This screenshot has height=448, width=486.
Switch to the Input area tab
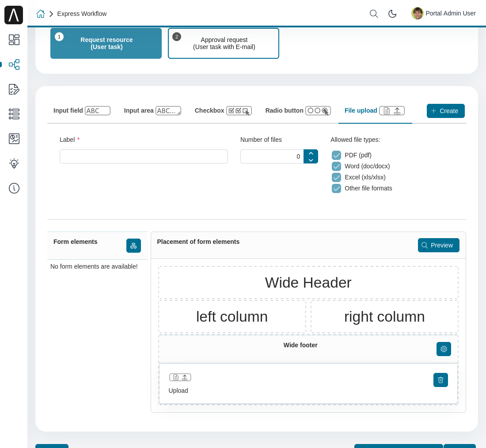(x=152, y=110)
